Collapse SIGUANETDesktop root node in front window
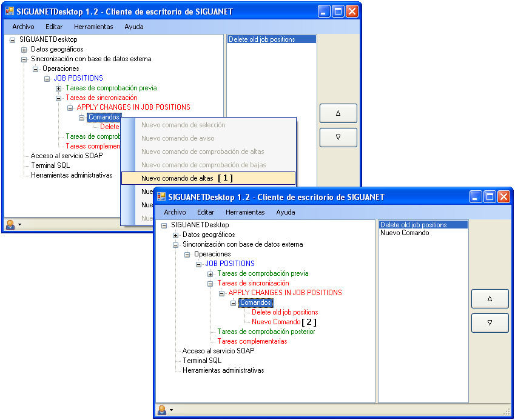The width and height of the screenshot is (515, 420). pyautogui.click(x=164, y=225)
